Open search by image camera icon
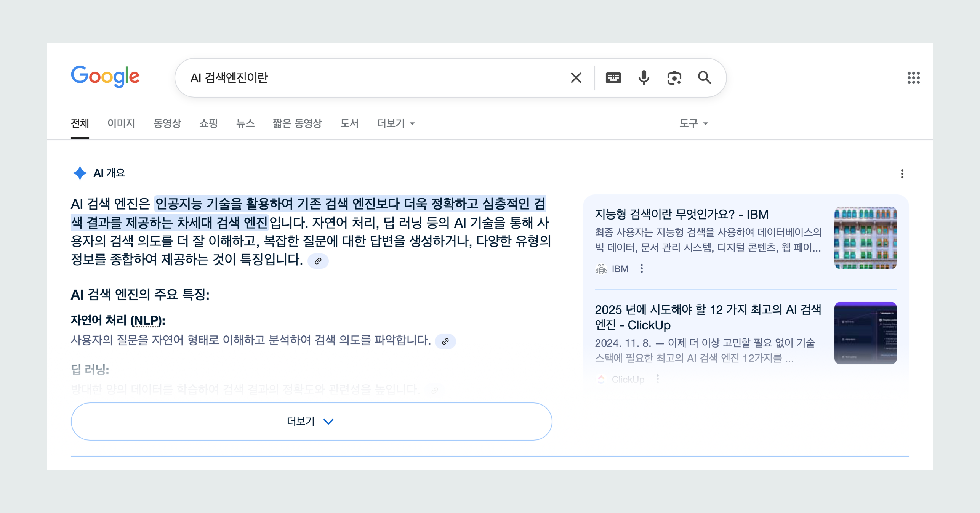980x513 pixels. [x=674, y=78]
